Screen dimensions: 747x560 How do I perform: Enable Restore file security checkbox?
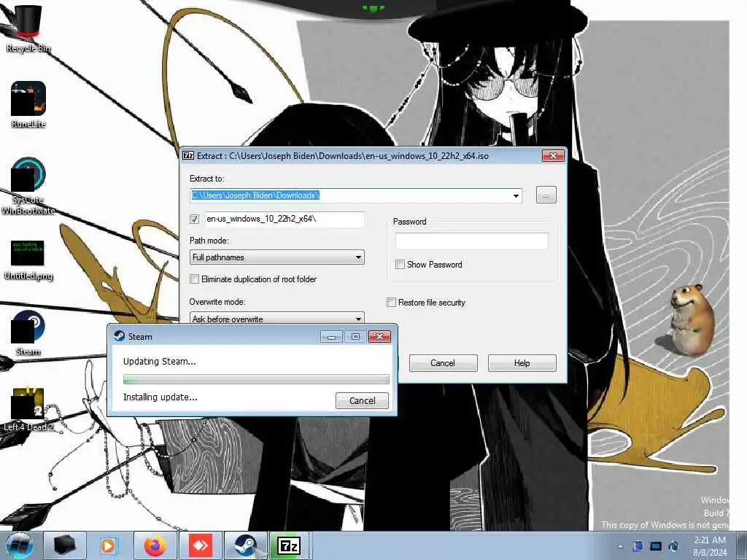tap(392, 303)
